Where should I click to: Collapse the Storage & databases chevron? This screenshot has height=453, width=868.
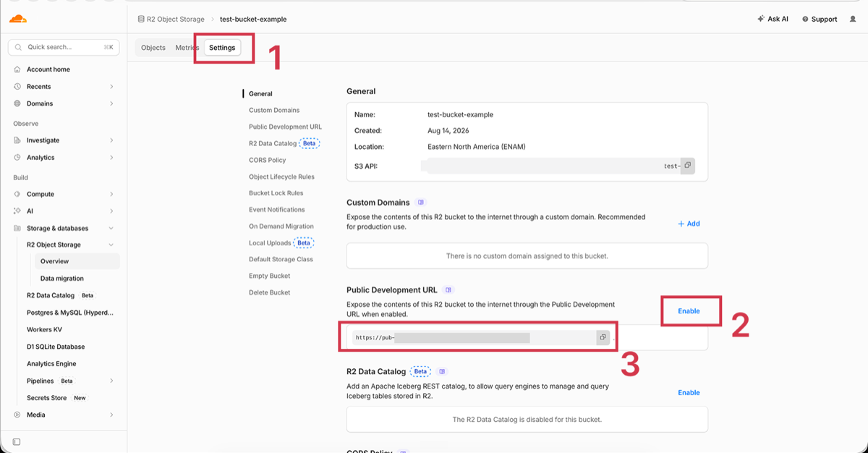click(x=111, y=228)
